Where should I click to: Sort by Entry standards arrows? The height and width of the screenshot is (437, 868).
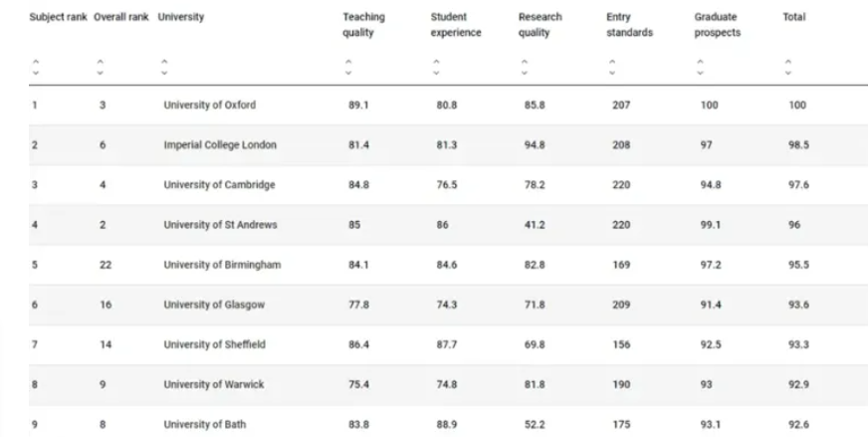[x=611, y=68]
